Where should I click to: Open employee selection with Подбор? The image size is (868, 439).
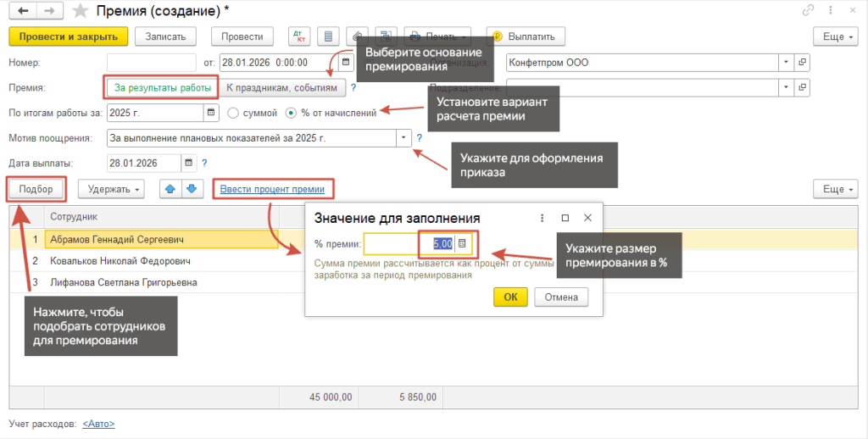click(x=36, y=189)
